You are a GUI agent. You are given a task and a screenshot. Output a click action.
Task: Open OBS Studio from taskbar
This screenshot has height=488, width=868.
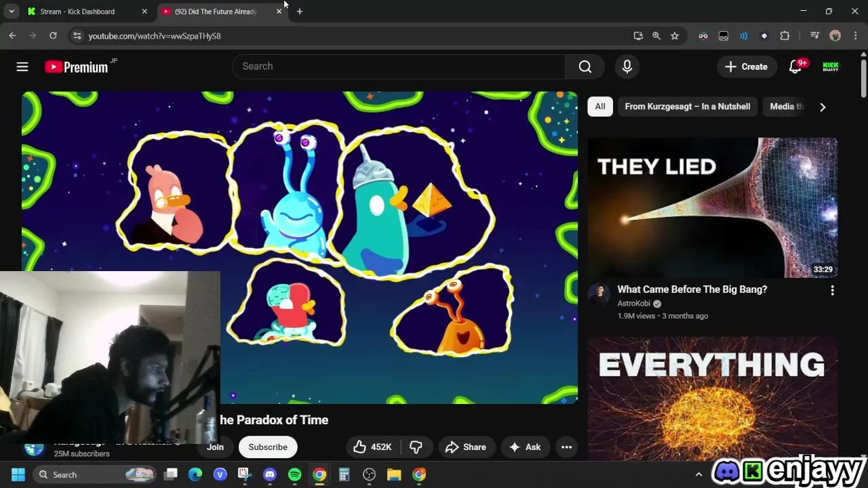pos(369,474)
